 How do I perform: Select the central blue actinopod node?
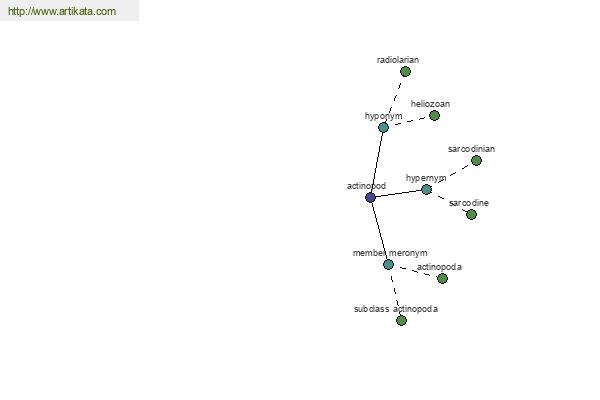point(370,197)
